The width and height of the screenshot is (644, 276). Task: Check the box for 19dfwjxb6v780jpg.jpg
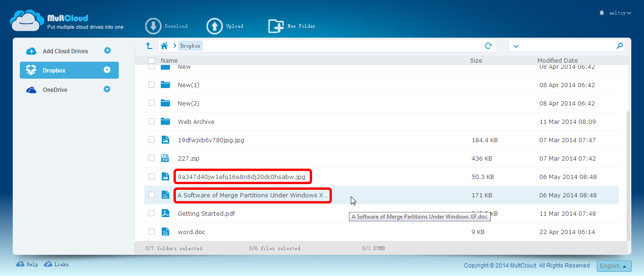[151, 140]
